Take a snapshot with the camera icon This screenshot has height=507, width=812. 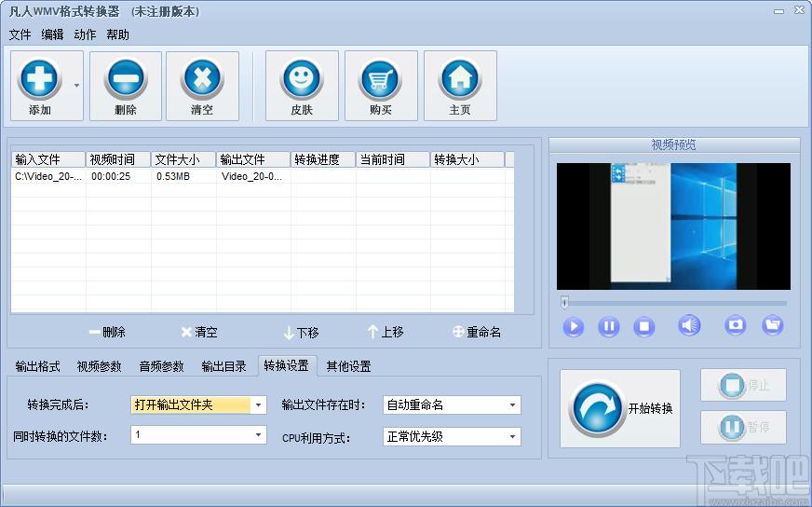pos(735,325)
